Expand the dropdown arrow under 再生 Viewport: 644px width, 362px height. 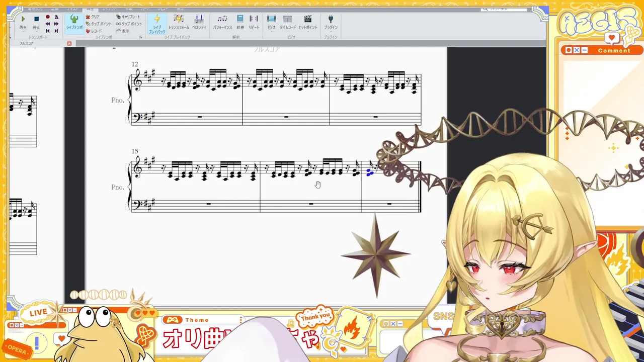(23, 32)
